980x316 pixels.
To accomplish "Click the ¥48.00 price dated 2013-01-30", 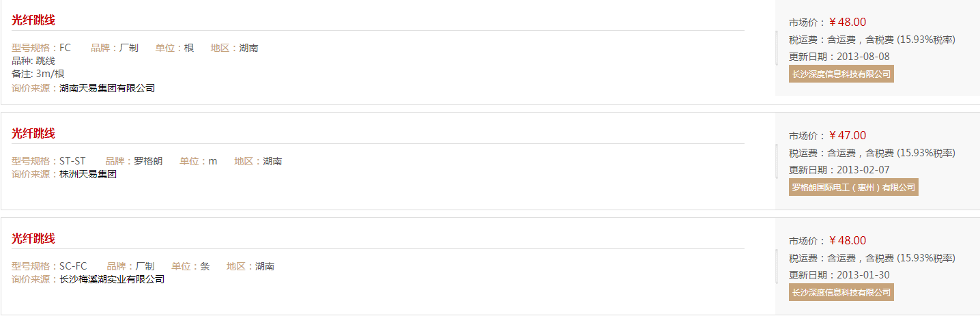I will click(x=848, y=240).
